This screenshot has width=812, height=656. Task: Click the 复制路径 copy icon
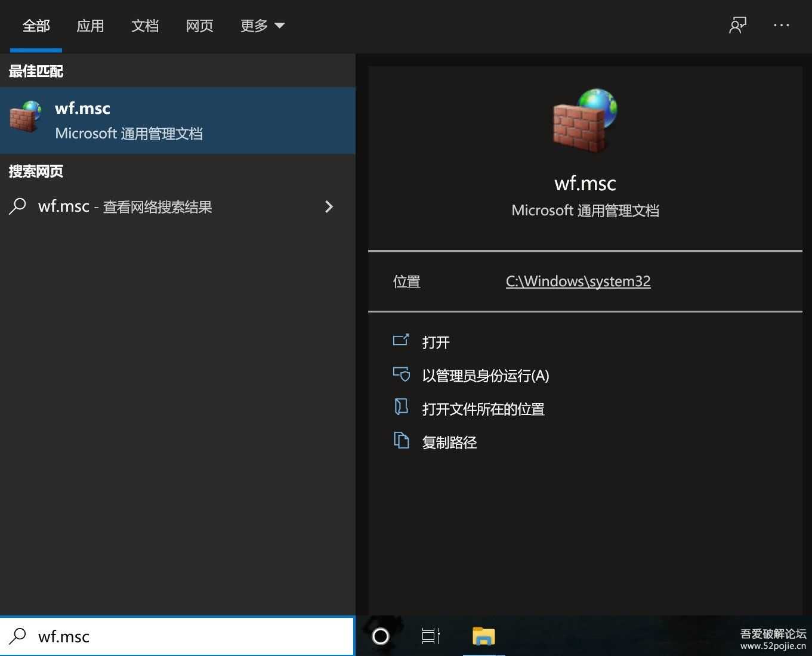(402, 441)
